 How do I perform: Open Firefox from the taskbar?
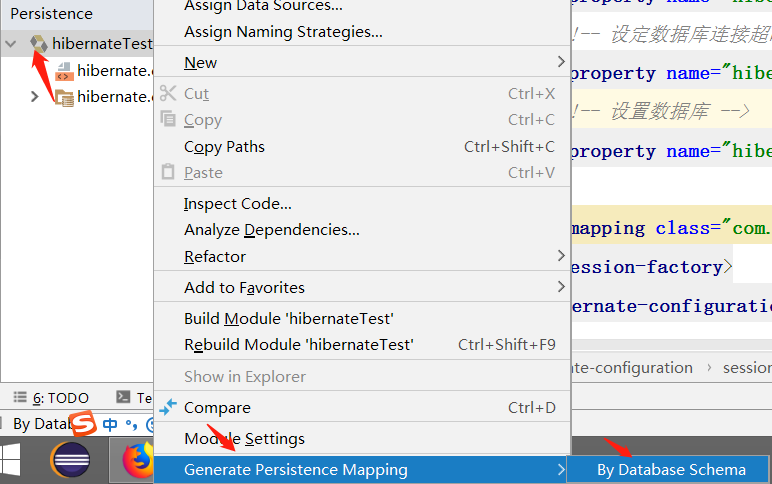(136, 461)
